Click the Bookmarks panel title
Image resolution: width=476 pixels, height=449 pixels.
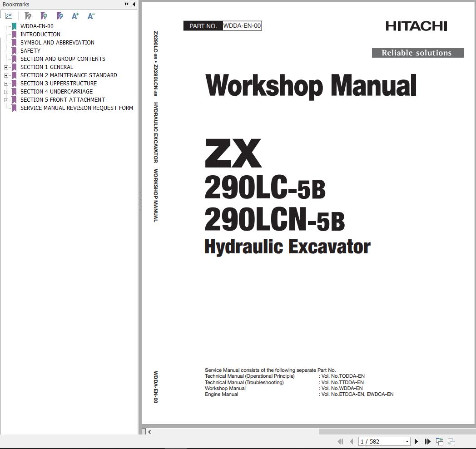tap(16, 4)
